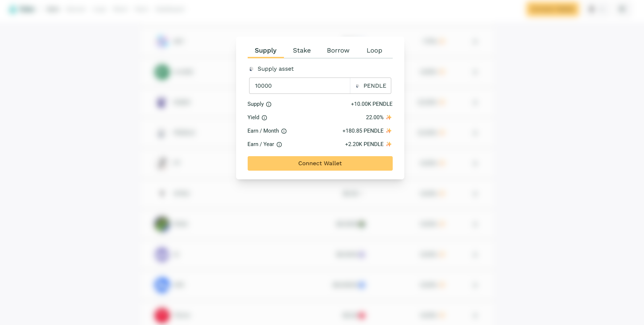
Task: Click the info icon next to Yield
Action: [x=264, y=118]
